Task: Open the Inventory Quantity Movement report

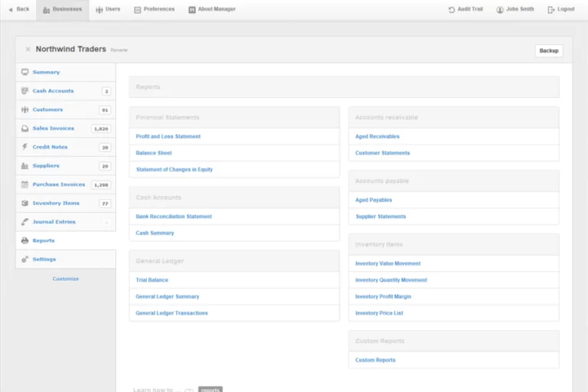Action: tap(391, 280)
